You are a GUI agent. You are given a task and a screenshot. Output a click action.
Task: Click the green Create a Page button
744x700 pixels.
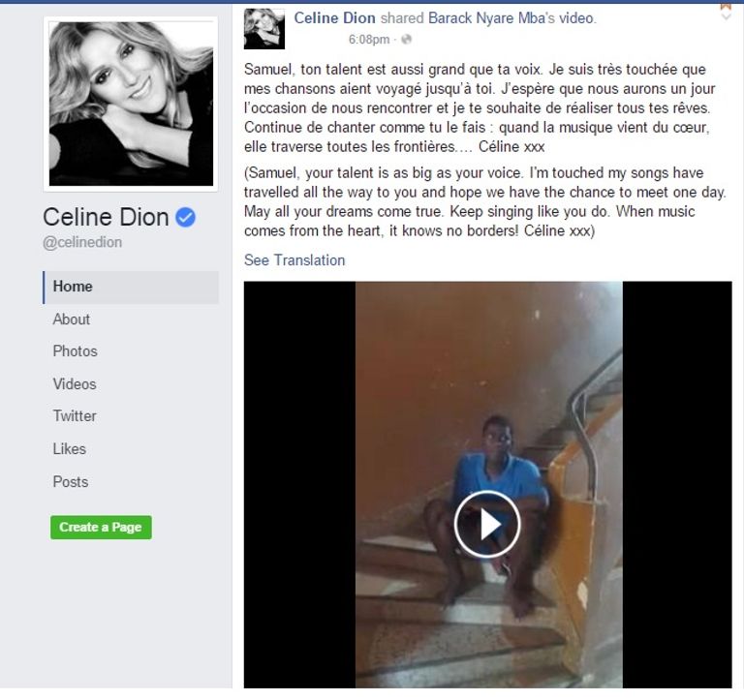pyautogui.click(x=101, y=528)
